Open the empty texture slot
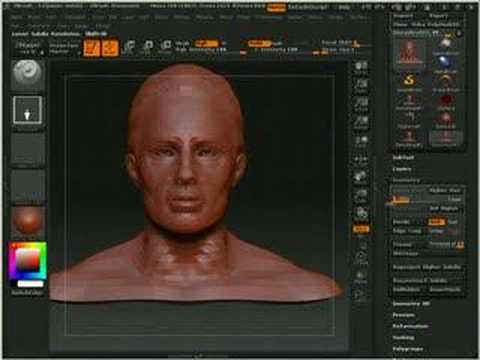The image size is (480, 360). 27,185
